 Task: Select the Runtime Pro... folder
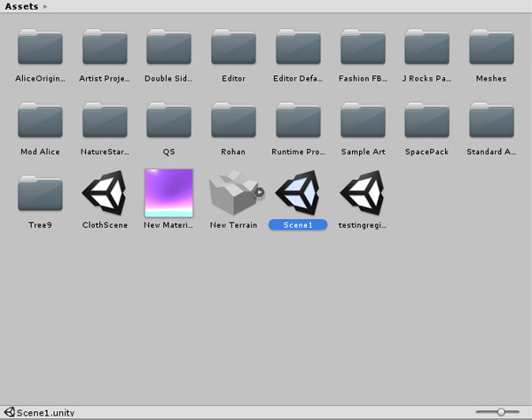pos(298,120)
